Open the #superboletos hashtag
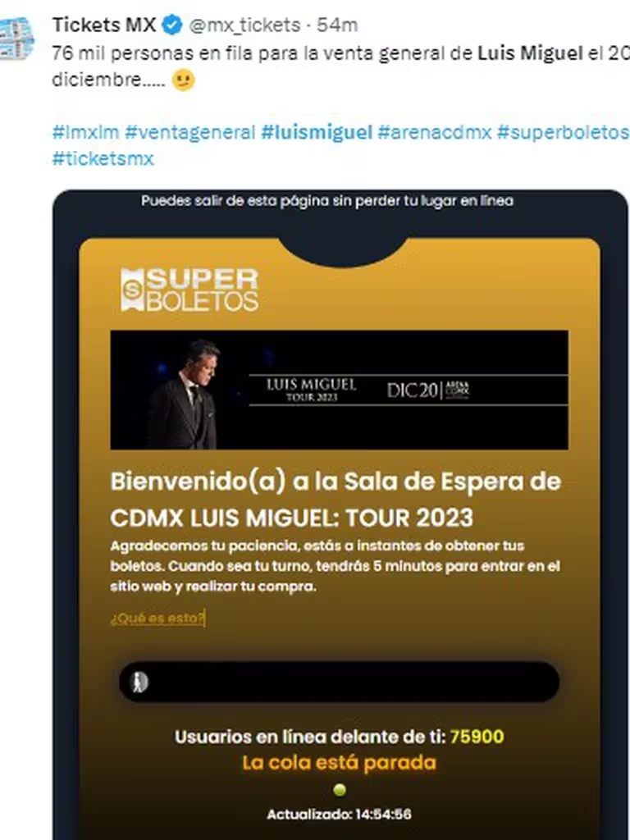This screenshot has height=840, width=630. (563, 132)
